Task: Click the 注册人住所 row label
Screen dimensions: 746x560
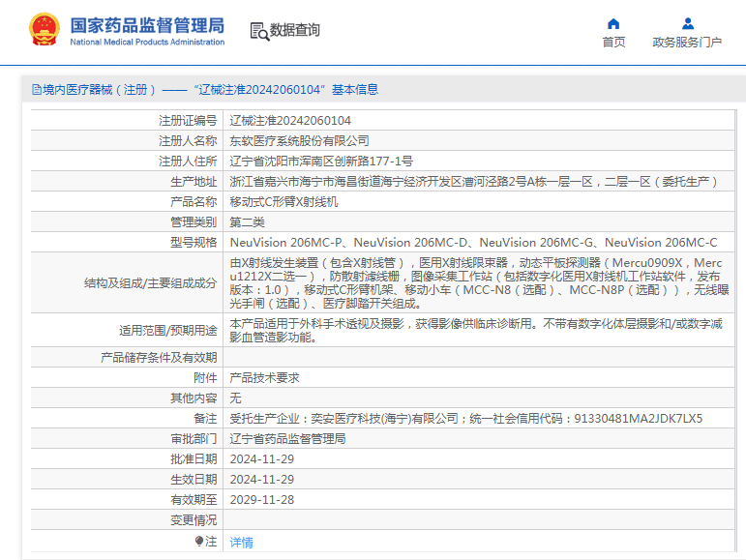Action: tap(188, 162)
